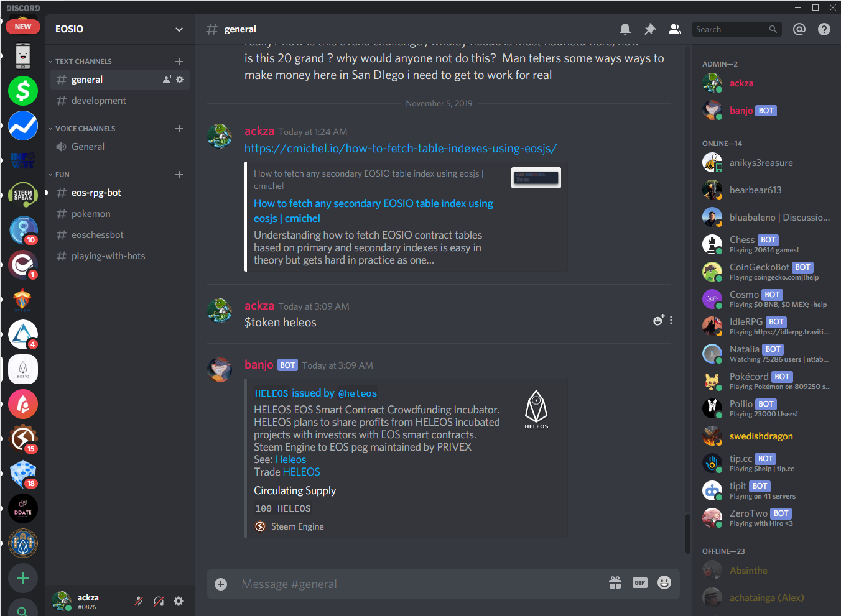The width and height of the screenshot is (841, 616).
Task: Select the general text channel
Action: 119,80
